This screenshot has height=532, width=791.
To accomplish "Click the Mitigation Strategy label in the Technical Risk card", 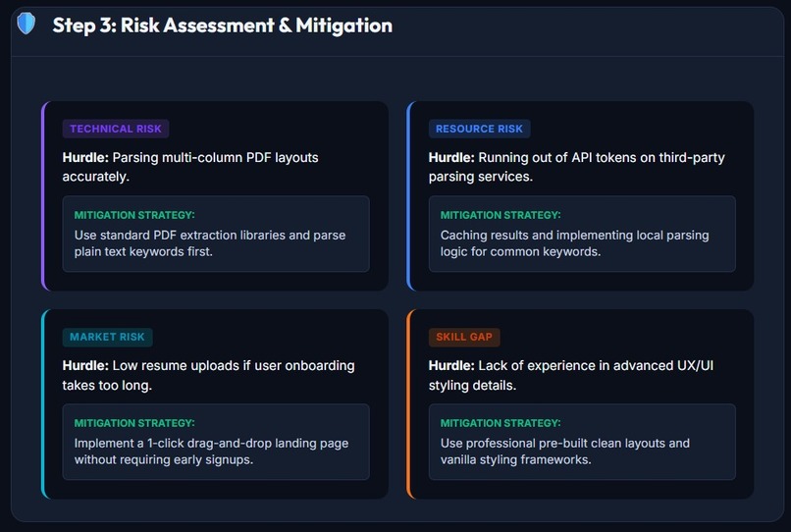I will [x=134, y=215].
